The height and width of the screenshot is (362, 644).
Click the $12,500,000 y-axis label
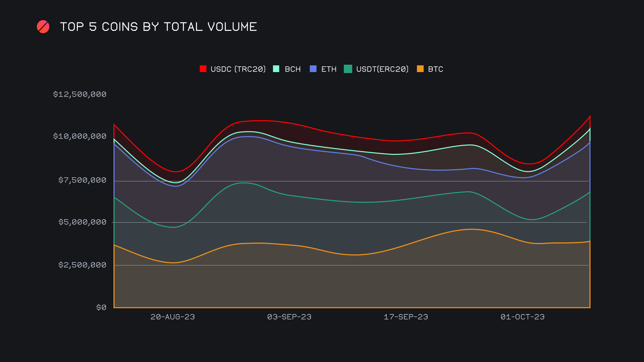tap(80, 94)
